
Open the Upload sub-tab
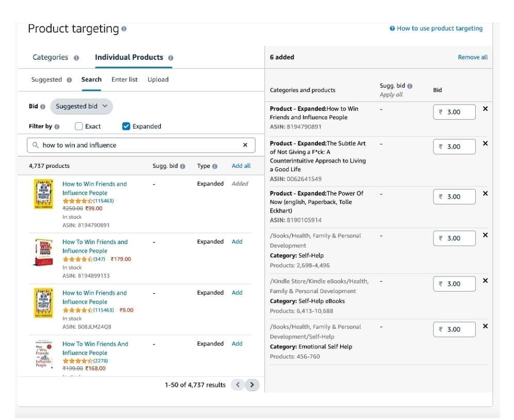[158, 79]
